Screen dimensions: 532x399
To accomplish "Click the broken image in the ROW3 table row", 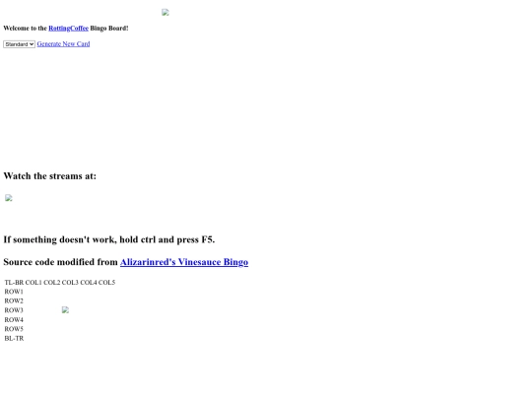I will click(65, 309).
